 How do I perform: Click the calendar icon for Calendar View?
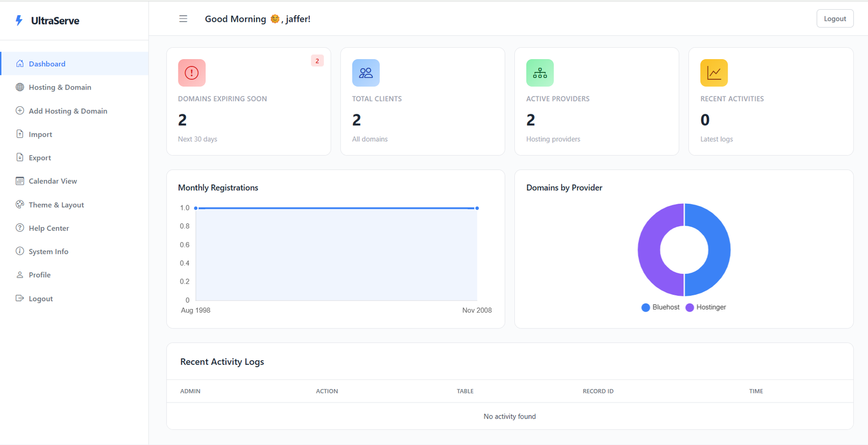coord(20,181)
